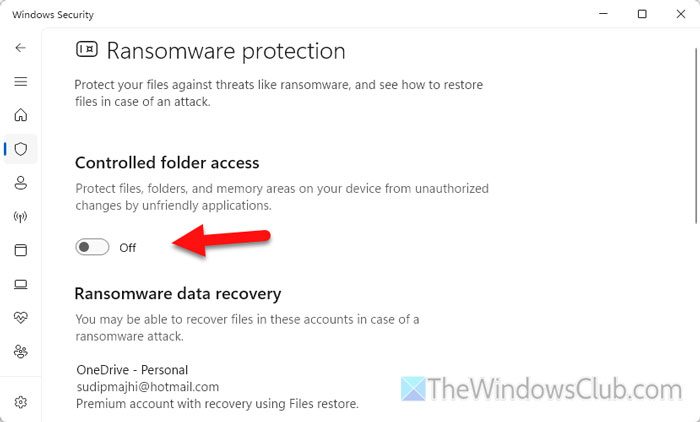
Task: Open Device performance & health heart icon
Action: (x=20, y=318)
